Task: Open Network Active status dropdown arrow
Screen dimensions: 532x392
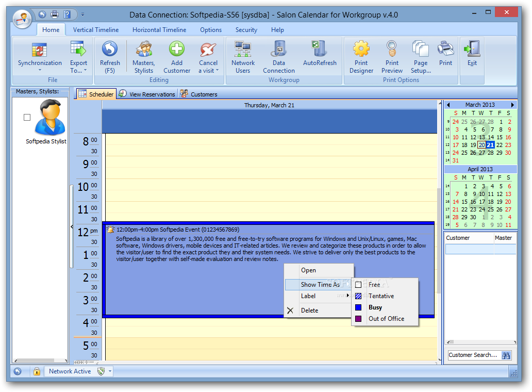Action: 110,371
